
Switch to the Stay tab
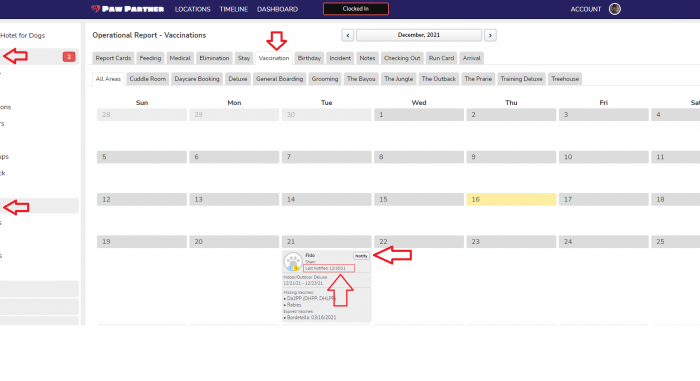click(244, 58)
